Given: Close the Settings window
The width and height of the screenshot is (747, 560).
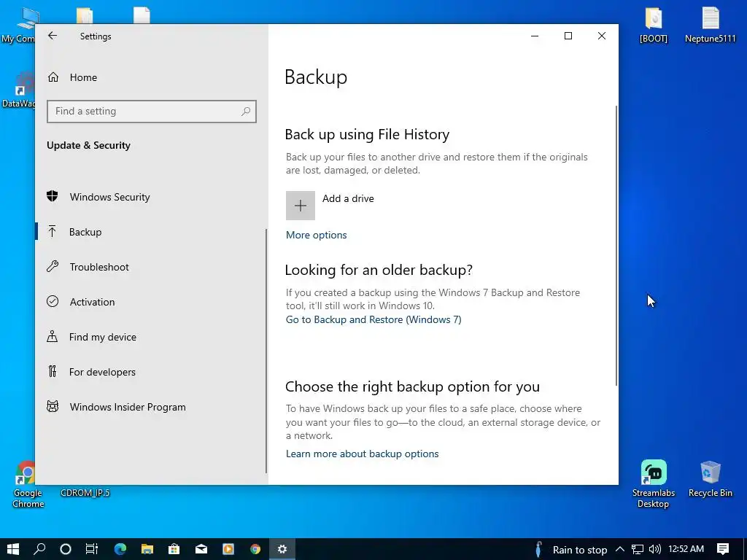Looking at the screenshot, I should coord(602,36).
